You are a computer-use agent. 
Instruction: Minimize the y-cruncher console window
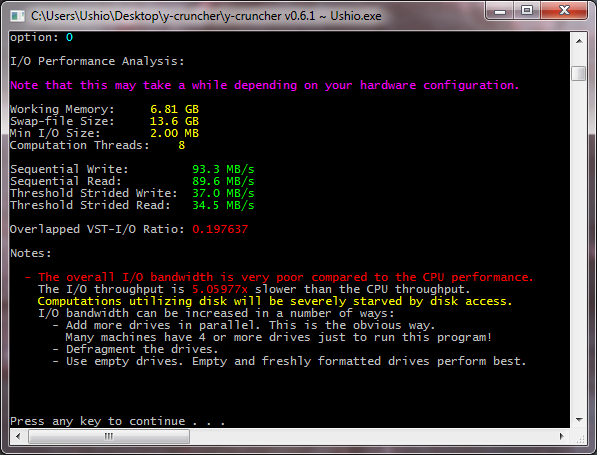500,11
